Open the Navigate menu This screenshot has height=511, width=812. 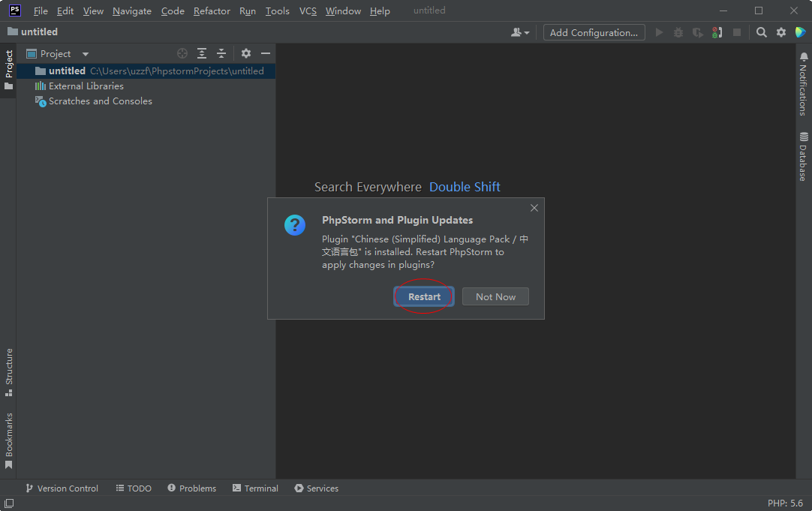point(132,11)
